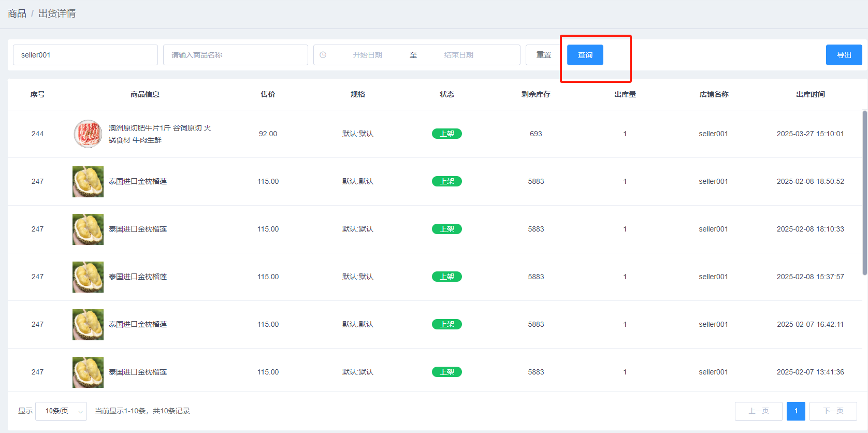Click the vertical scrollbar of the table
868x433 pixels.
[864, 193]
